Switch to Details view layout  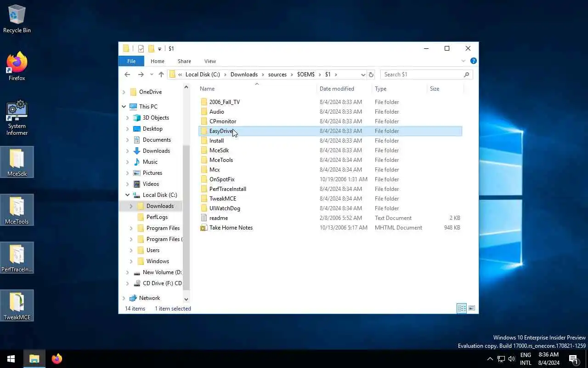tap(462, 308)
